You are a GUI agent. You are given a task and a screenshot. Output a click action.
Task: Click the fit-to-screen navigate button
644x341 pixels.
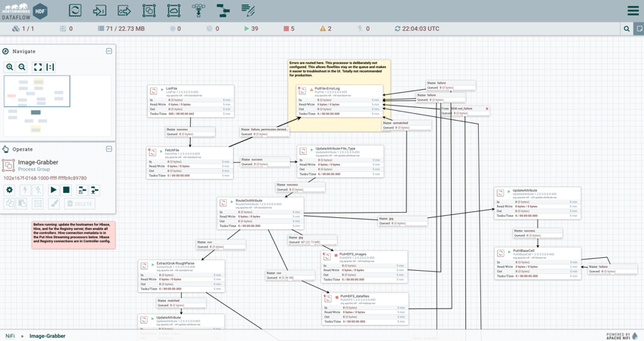pyautogui.click(x=38, y=67)
